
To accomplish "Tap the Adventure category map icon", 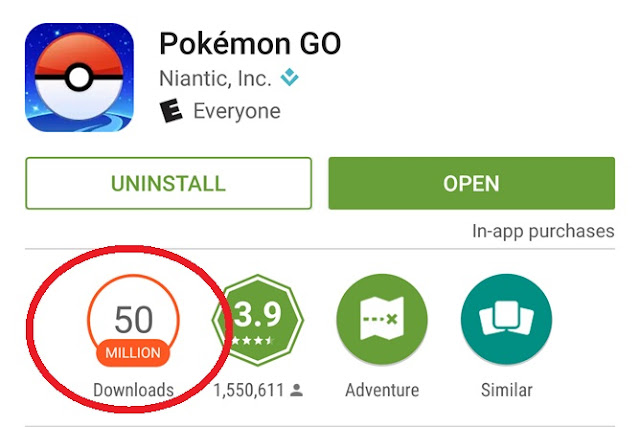I will (382, 319).
